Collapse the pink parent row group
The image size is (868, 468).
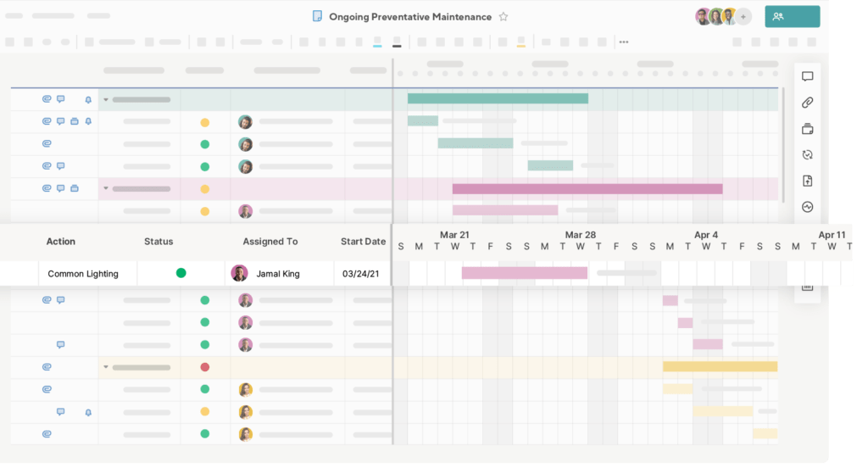(x=106, y=188)
